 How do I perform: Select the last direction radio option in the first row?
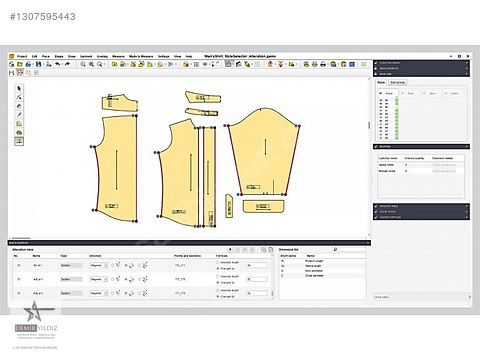(140, 265)
